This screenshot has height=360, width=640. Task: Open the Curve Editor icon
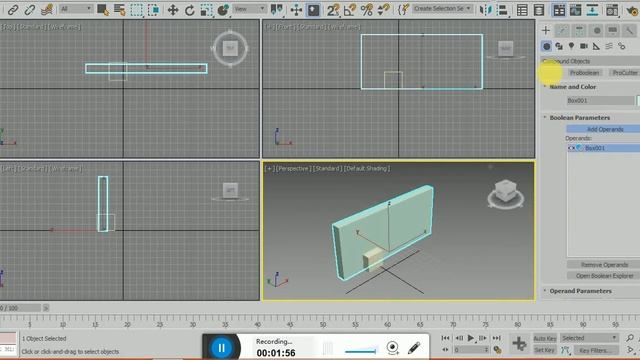(576, 10)
